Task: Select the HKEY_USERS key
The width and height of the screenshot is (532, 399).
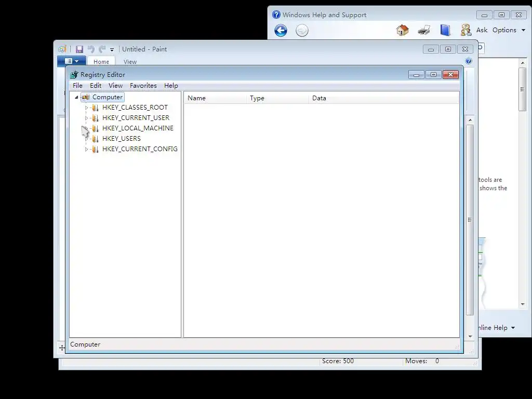Action: tap(122, 139)
